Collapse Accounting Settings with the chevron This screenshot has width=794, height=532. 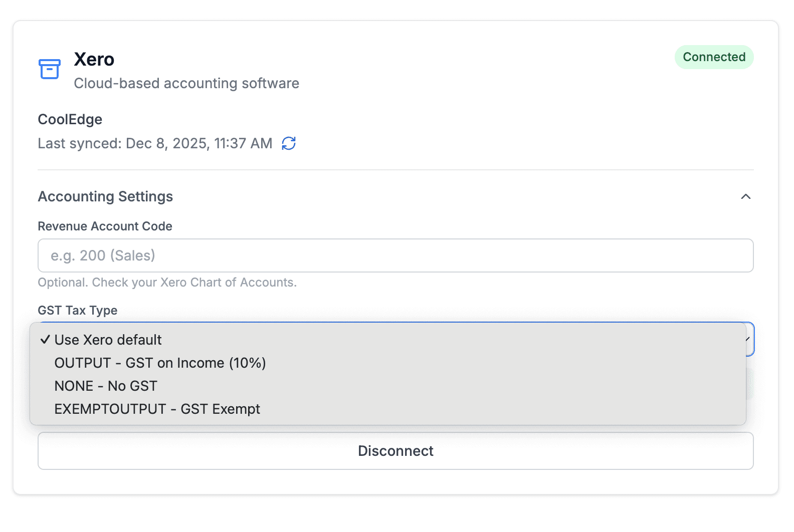point(745,196)
